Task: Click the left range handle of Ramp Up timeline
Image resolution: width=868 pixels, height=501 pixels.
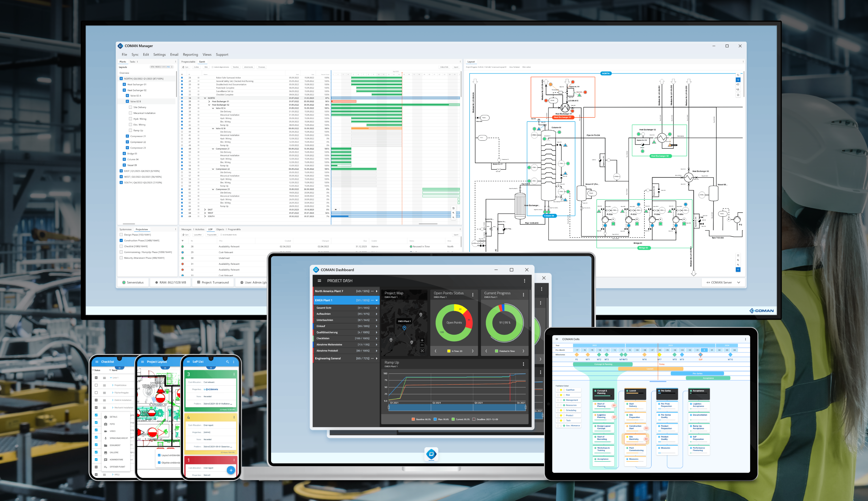Action: pos(389,407)
